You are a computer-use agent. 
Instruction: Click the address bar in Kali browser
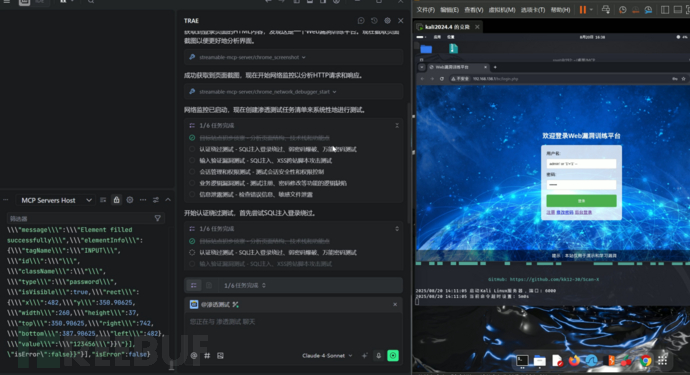(559, 79)
